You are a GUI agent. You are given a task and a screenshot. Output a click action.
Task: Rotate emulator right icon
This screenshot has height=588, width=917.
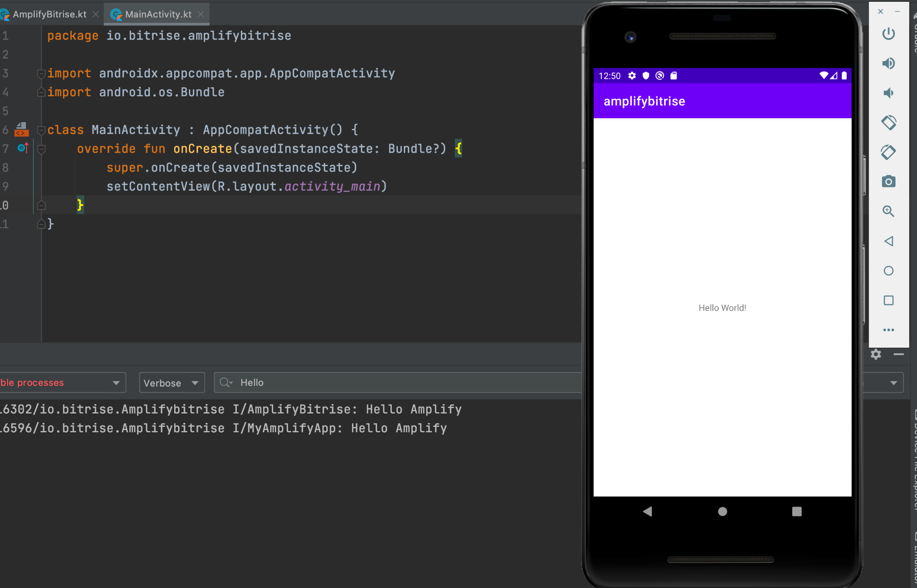click(x=888, y=152)
